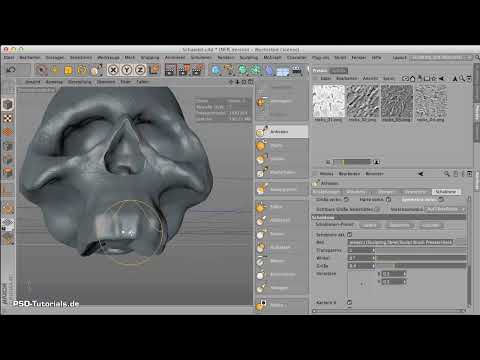Screen dimensions: 480x360
Task: Select the first white stencil thumbnail
Action: tap(328, 101)
